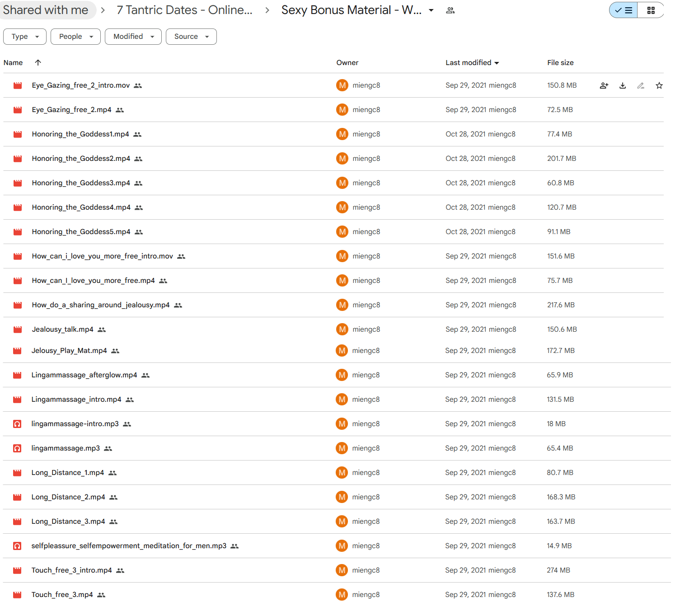Expand the Sexy Bonus Material folder menu
Screen dimensions: 680x616
click(x=431, y=10)
